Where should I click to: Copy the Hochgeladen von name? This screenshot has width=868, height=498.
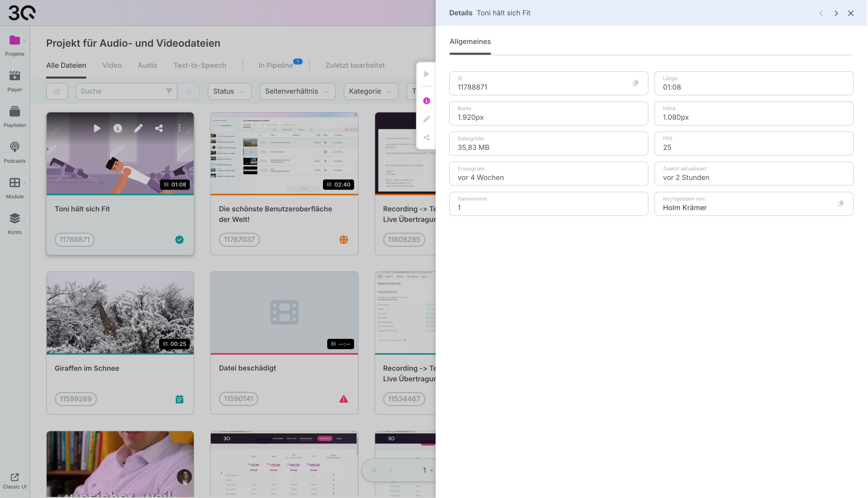[x=840, y=204]
